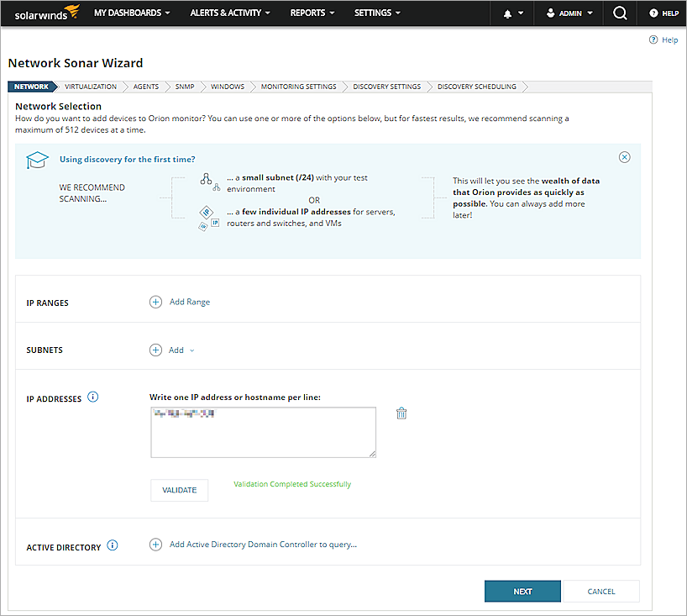Open the MY DASHBOARDS menu

tap(131, 13)
